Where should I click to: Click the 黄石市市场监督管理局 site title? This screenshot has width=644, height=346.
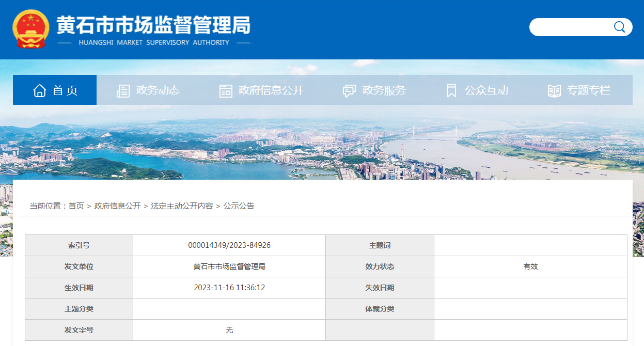click(153, 24)
